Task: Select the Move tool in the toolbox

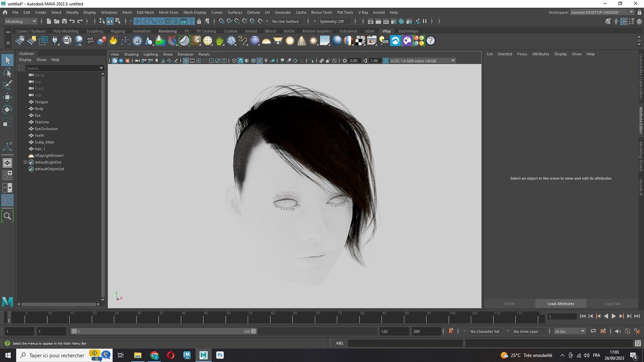Action: [7, 97]
